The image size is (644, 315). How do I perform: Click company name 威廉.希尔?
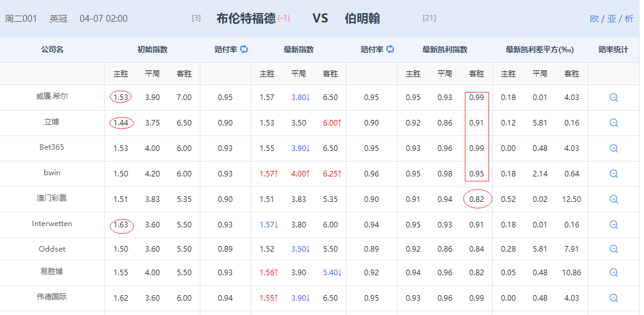coord(52,96)
